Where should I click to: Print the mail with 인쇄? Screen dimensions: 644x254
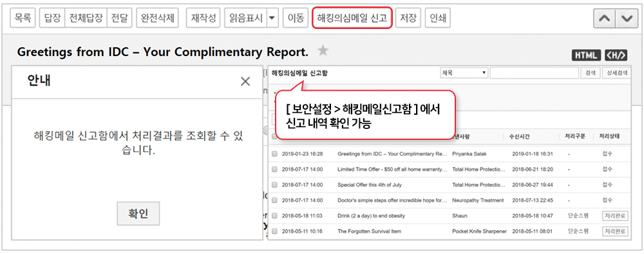(438, 18)
